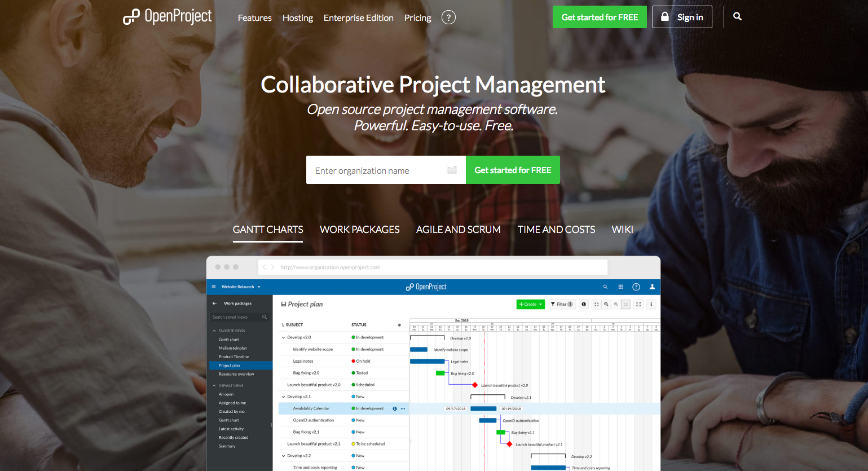Click the Enter organization name field

point(386,170)
